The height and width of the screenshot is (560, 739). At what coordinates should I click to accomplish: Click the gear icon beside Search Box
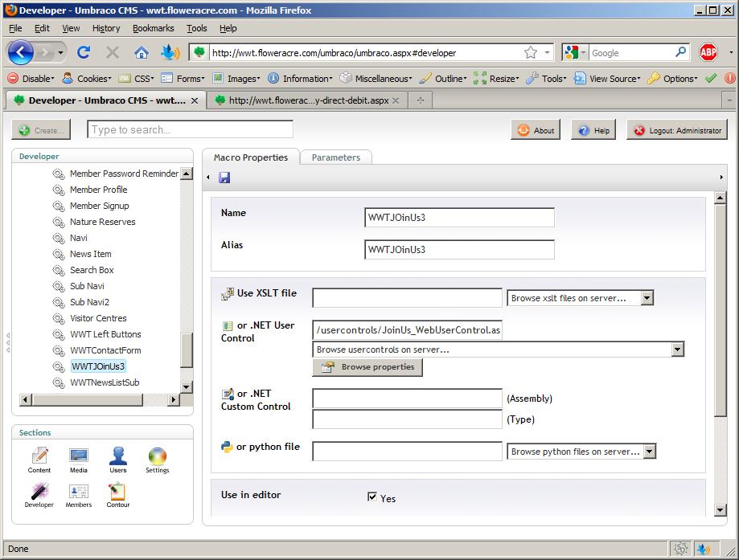click(59, 270)
